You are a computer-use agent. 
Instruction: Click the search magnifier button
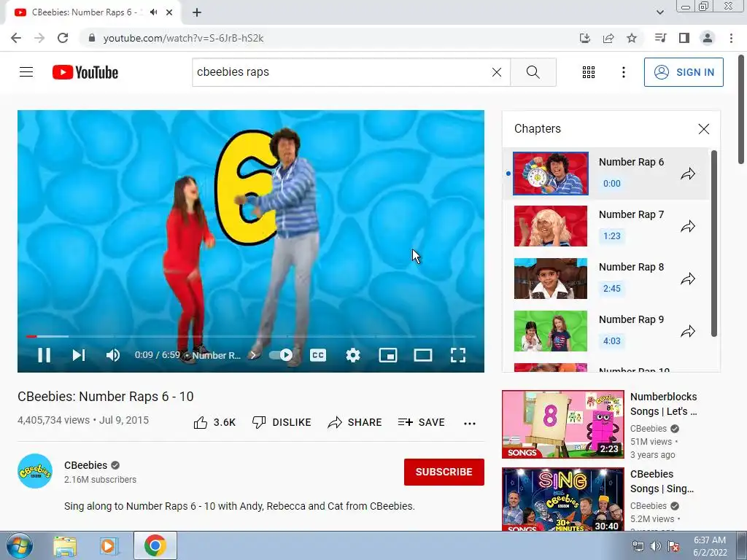pyautogui.click(x=533, y=72)
